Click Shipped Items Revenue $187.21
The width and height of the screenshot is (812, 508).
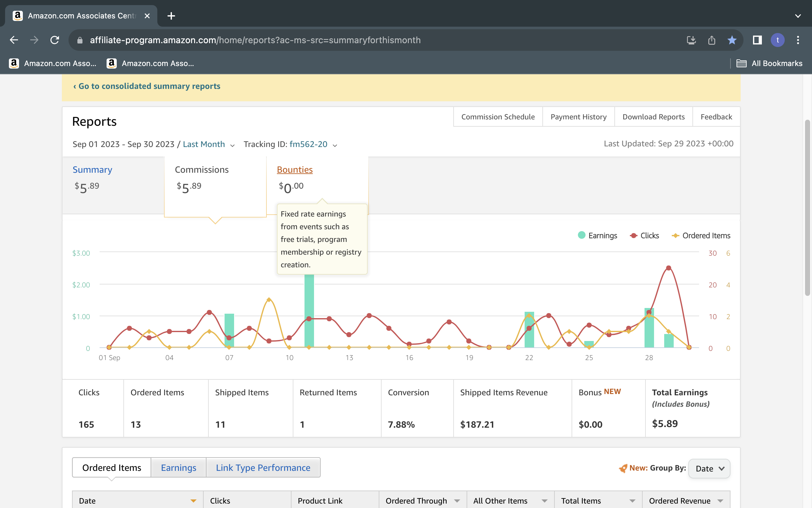coord(477,424)
